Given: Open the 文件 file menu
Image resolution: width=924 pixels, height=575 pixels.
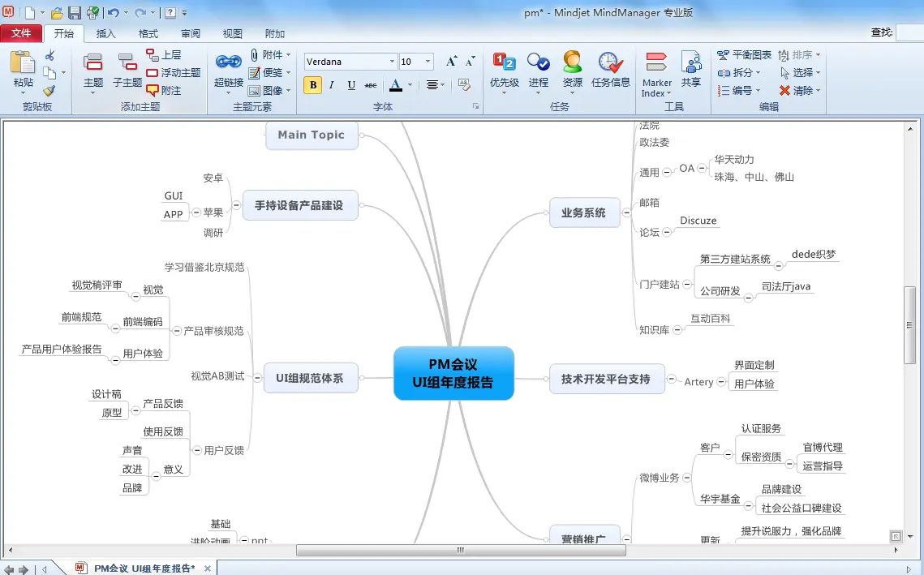Looking at the screenshot, I should pyautogui.click(x=21, y=33).
